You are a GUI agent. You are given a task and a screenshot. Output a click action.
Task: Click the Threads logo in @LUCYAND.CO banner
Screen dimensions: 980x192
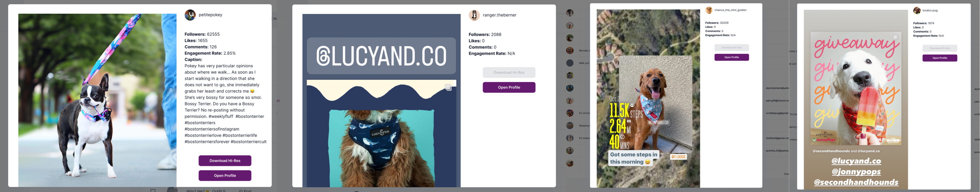[323, 56]
